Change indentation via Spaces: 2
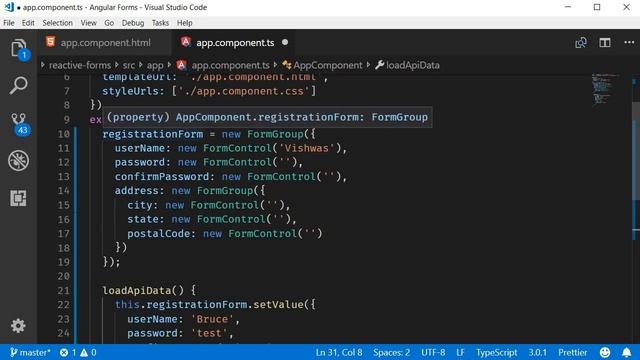This screenshot has width=640, height=360. (391, 352)
